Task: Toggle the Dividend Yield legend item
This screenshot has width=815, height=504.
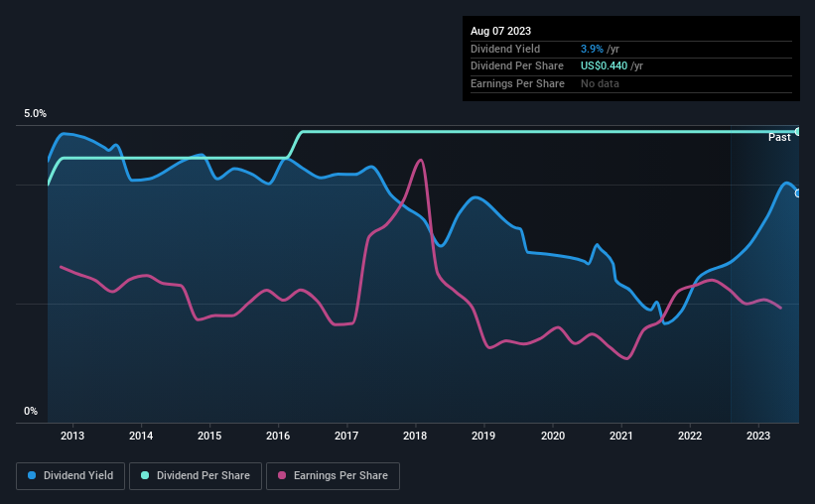Action: coord(69,476)
